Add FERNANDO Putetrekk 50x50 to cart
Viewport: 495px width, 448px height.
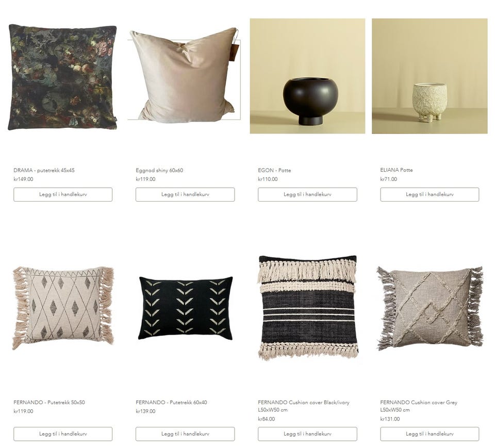click(63, 434)
